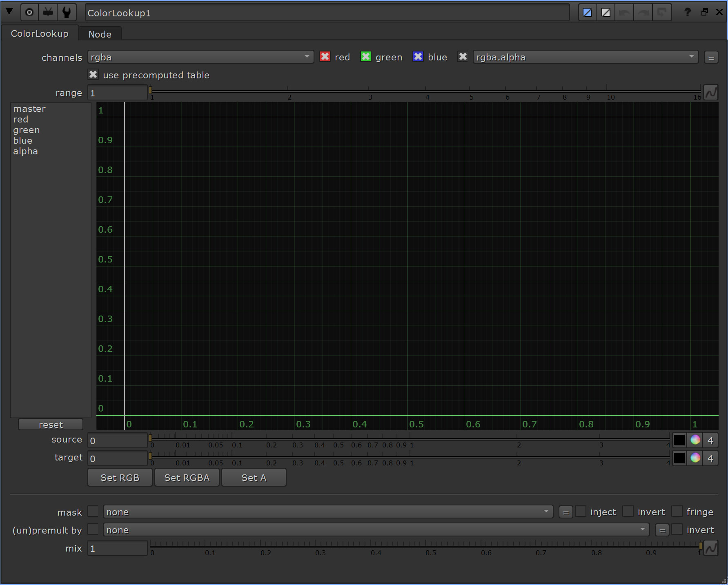Switch to the Node tab
This screenshot has width=728, height=585.
[x=100, y=33]
